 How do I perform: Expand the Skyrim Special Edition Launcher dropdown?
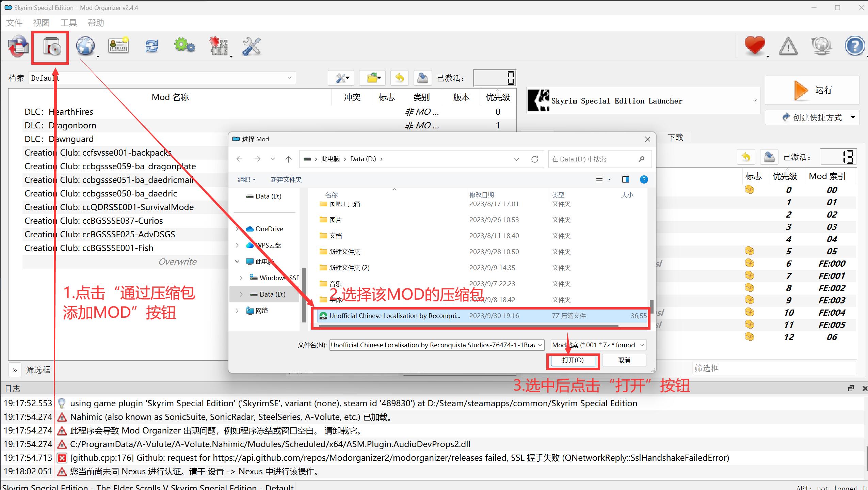pyautogui.click(x=754, y=101)
